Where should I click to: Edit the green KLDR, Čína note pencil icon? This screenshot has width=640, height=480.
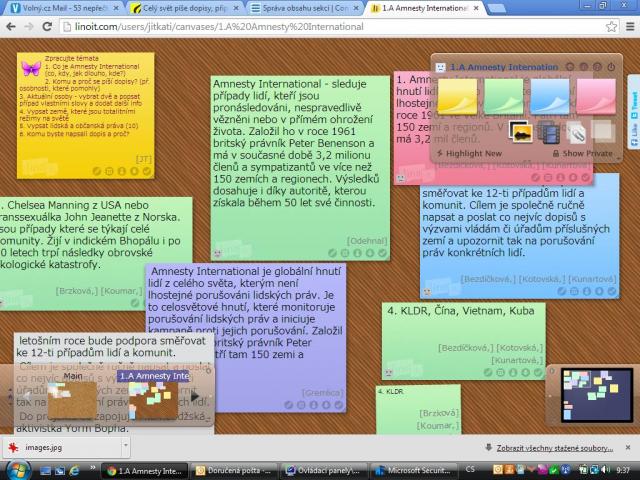point(488,372)
